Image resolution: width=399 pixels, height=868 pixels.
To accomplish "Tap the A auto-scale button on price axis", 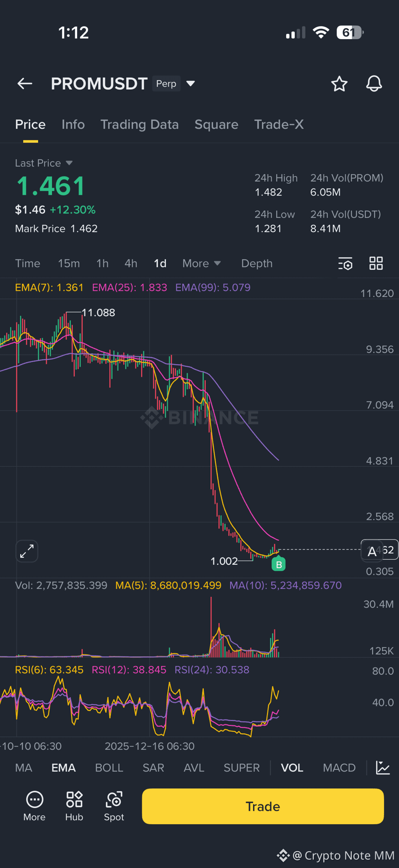I will pyautogui.click(x=372, y=551).
